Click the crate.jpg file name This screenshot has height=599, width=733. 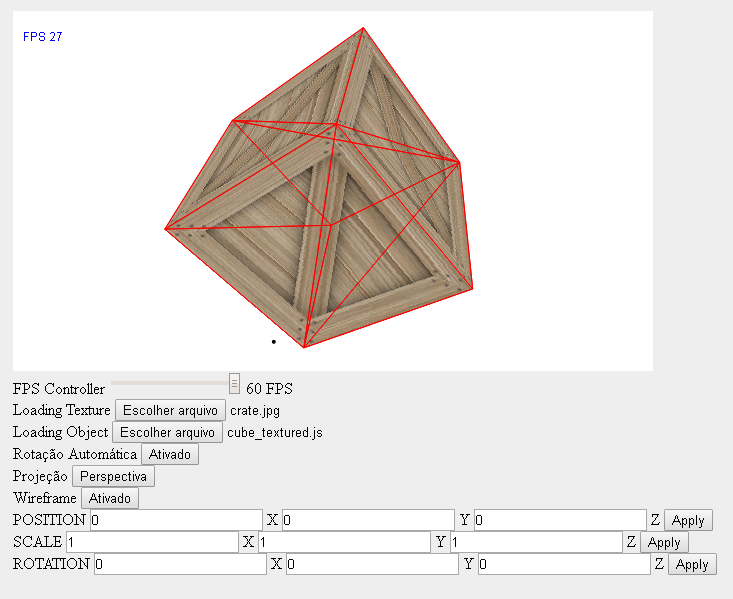(x=255, y=411)
